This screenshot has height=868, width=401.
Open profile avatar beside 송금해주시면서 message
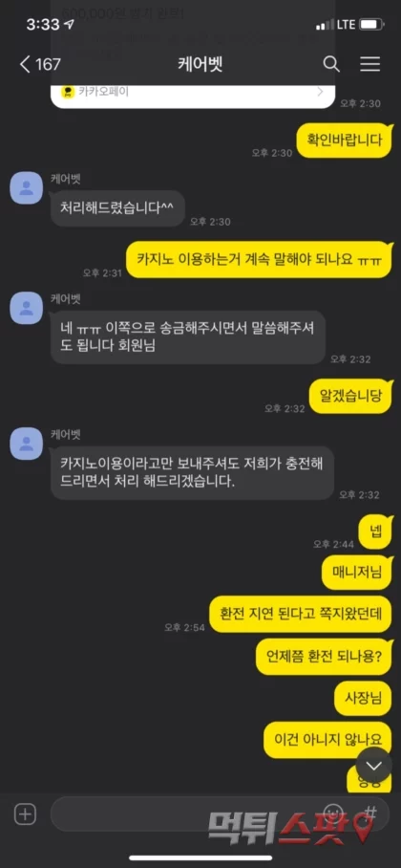27,308
